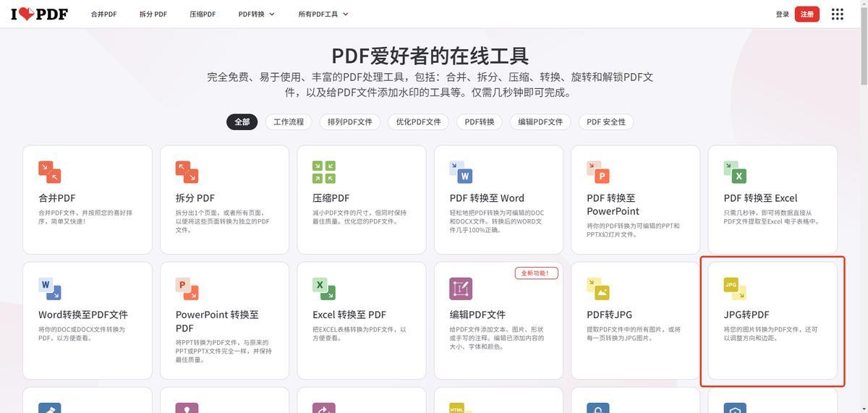Expand the 所有PDF工具 dropdown menu
The width and height of the screenshot is (868, 413).
click(x=323, y=14)
